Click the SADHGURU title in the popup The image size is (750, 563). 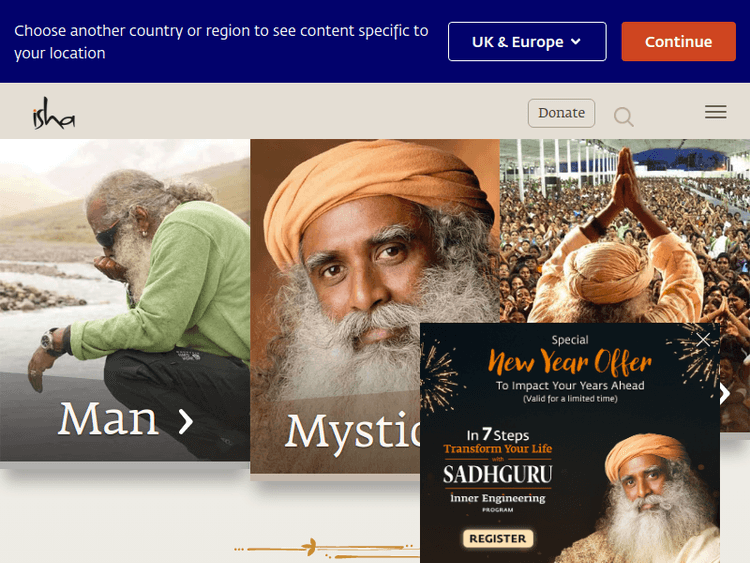(x=497, y=475)
